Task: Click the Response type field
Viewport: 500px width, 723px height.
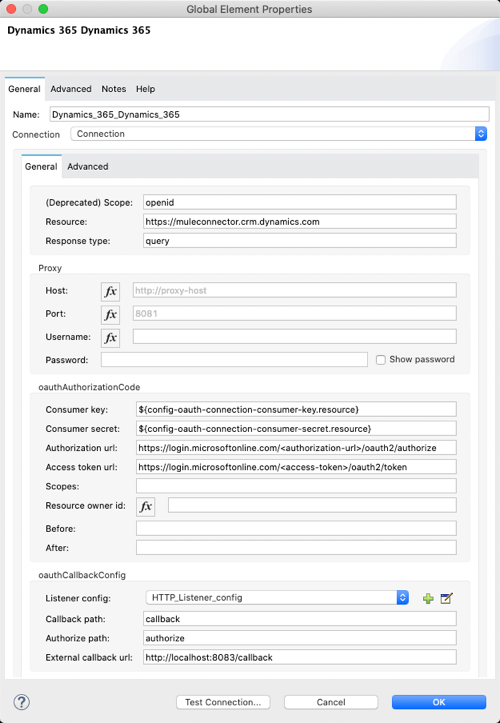Action: point(300,241)
